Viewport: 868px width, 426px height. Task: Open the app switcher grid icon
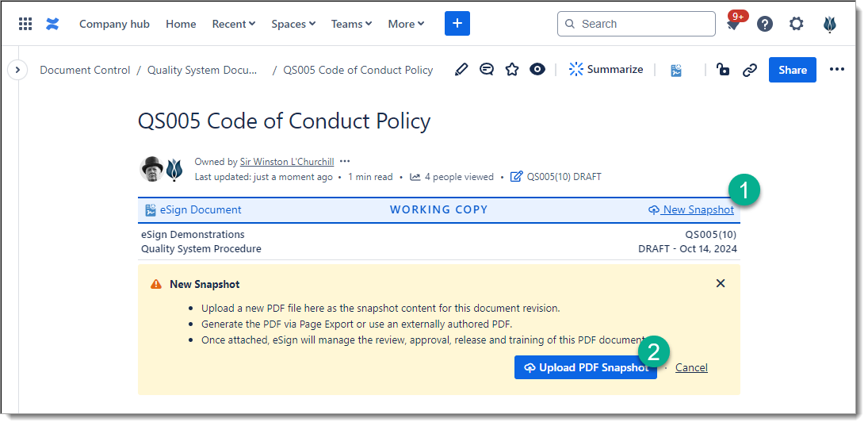pyautogui.click(x=25, y=24)
